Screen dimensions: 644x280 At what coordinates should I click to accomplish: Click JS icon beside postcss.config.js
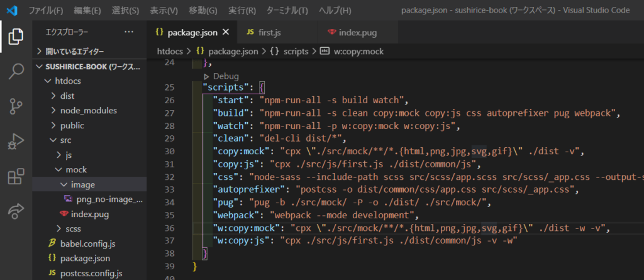coord(52,273)
